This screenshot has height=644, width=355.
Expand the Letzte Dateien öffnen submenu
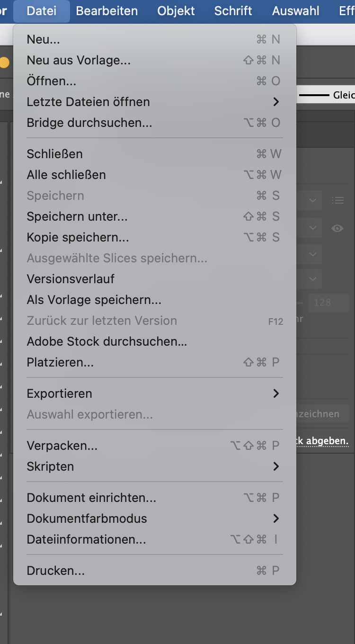pos(88,102)
